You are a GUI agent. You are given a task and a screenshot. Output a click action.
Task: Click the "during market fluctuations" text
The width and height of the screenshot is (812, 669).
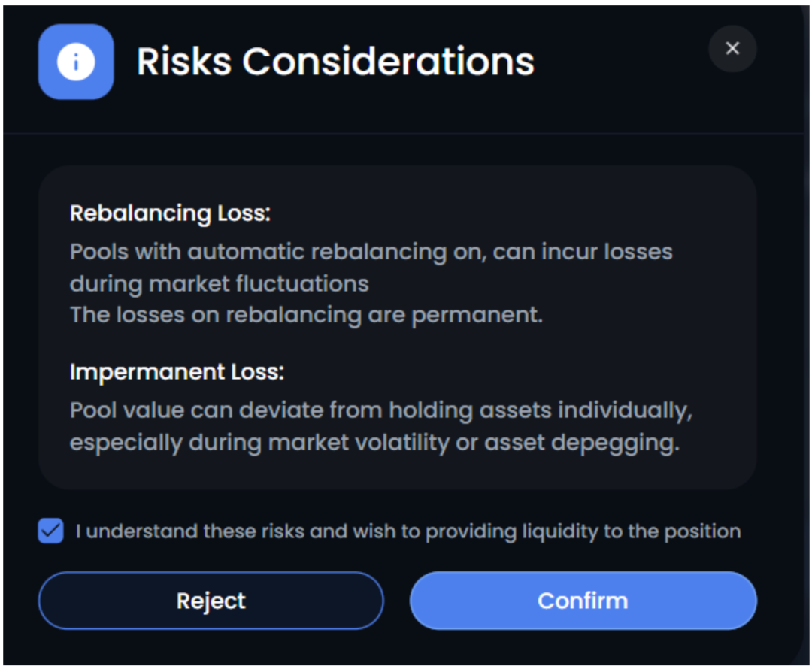(x=220, y=283)
